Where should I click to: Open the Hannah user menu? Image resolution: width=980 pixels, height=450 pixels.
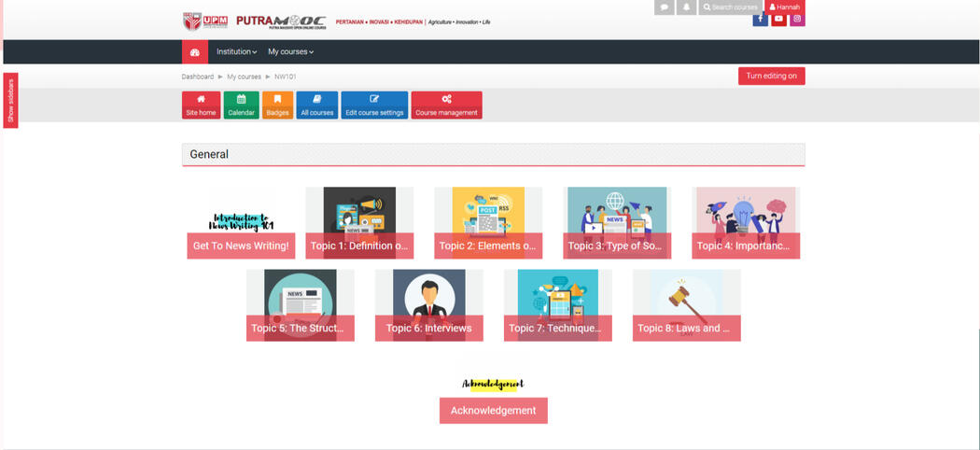pyautogui.click(x=784, y=7)
